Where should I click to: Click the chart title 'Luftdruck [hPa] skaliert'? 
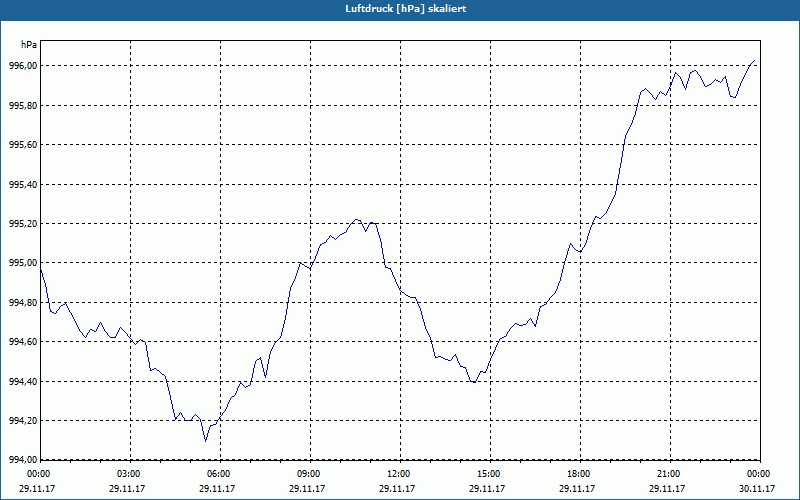click(405, 9)
